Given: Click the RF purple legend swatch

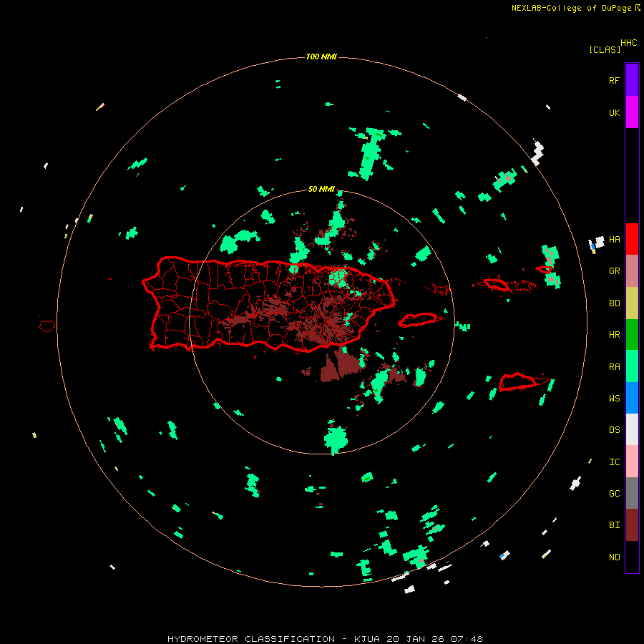Looking at the screenshot, I should coord(632,80).
